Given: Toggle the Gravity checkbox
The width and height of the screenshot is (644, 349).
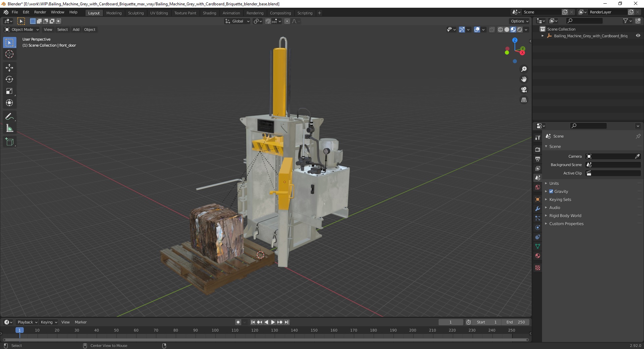Looking at the screenshot, I should (x=551, y=191).
